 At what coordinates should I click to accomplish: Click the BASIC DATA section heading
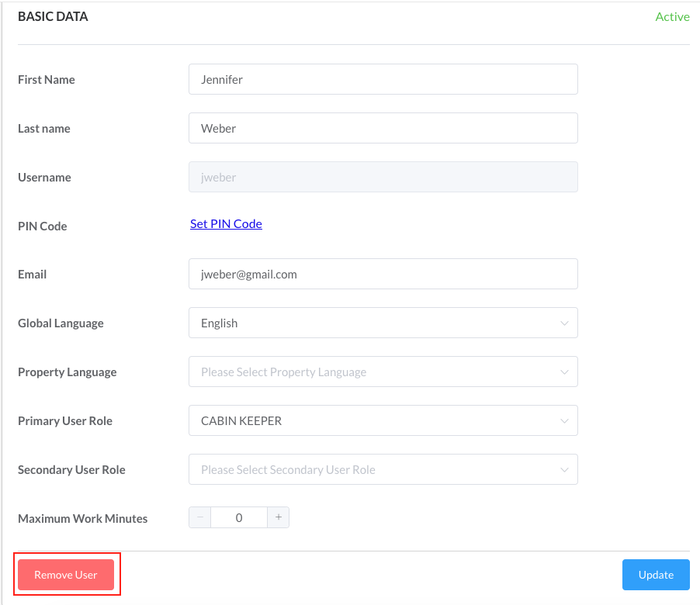click(x=53, y=16)
